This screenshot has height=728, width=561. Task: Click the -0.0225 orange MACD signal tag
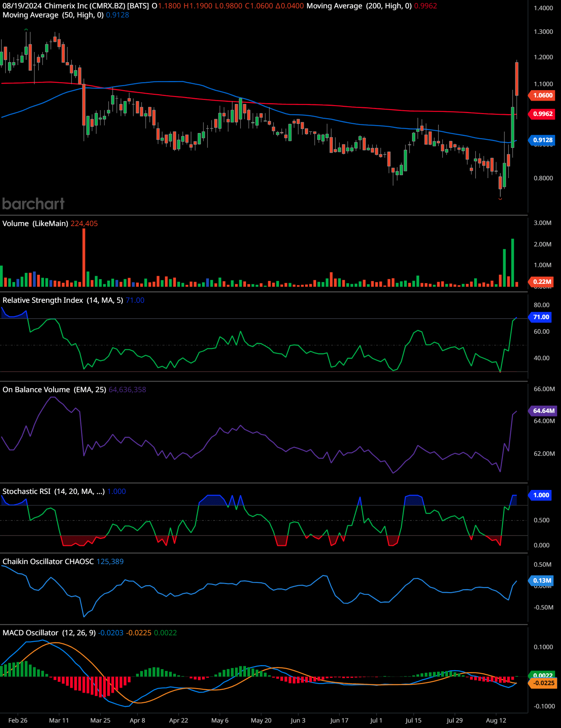[542, 683]
